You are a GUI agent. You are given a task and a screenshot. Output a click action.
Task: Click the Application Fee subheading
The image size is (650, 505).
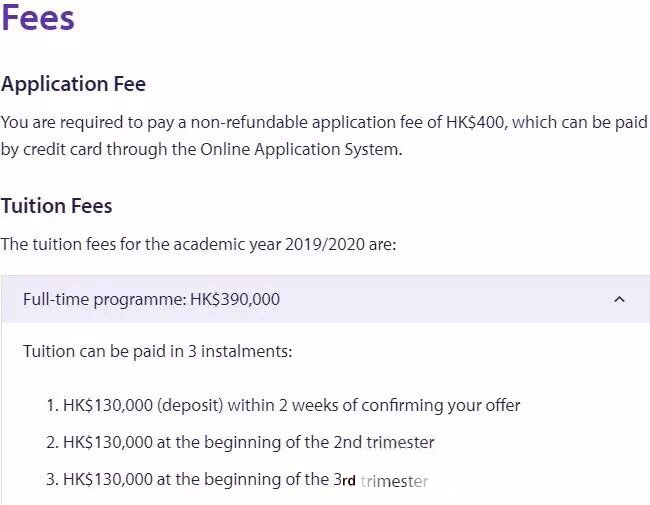pos(73,84)
